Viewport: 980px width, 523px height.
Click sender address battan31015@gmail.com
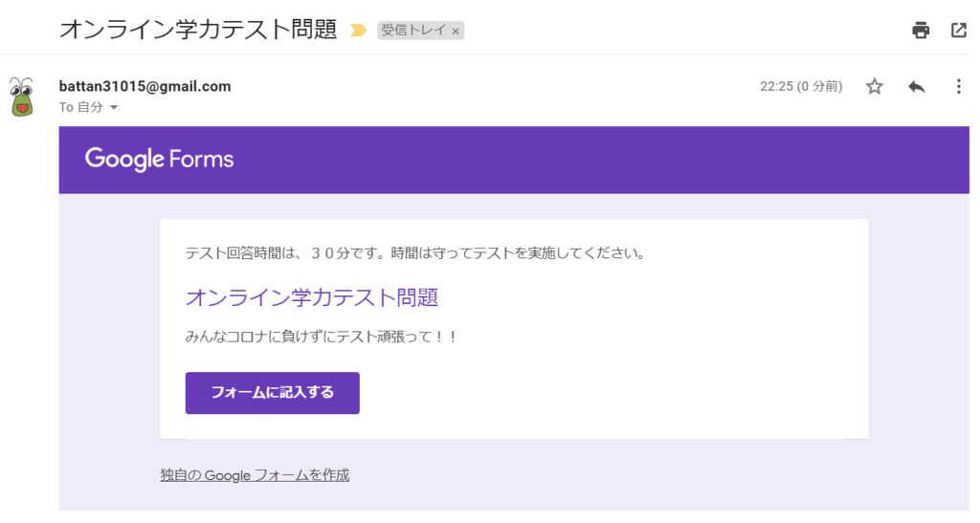click(x=145, y=86)
